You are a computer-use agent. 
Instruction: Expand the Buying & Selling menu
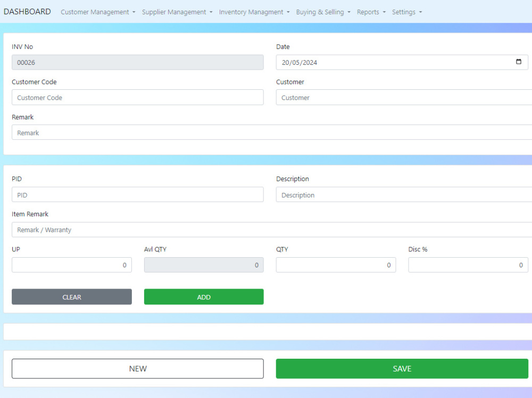(x=323, y=12)
